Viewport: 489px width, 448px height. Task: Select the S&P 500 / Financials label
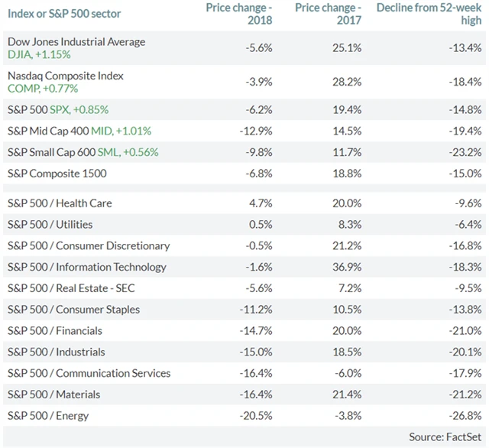coord(55,331)
